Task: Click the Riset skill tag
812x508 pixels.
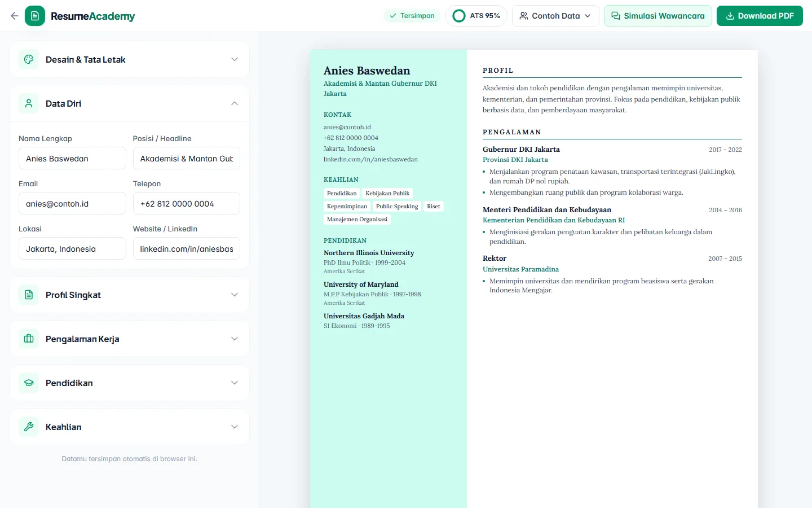Action: [x=434, y=206]
